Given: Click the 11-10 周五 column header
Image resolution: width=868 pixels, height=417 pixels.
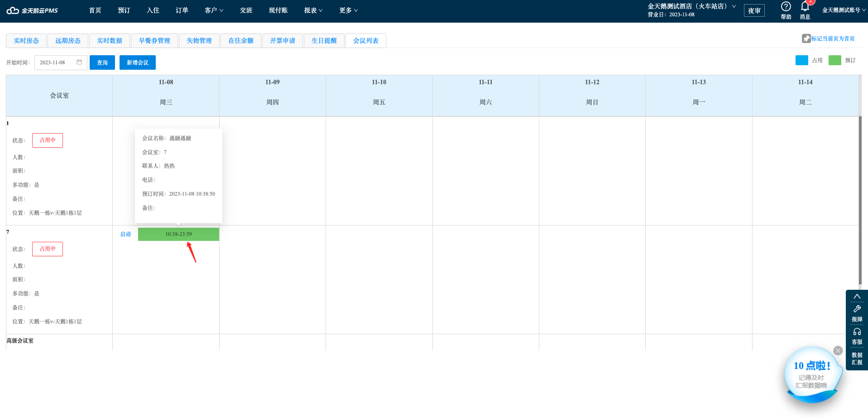Looking at the screenshot, I should (379, 96).
